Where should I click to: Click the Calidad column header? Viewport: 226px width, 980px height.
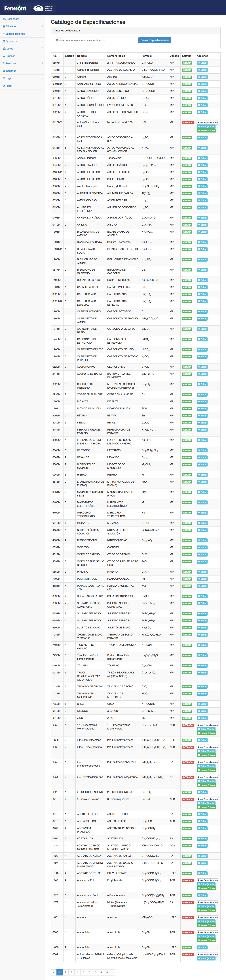tap(174, 56)
